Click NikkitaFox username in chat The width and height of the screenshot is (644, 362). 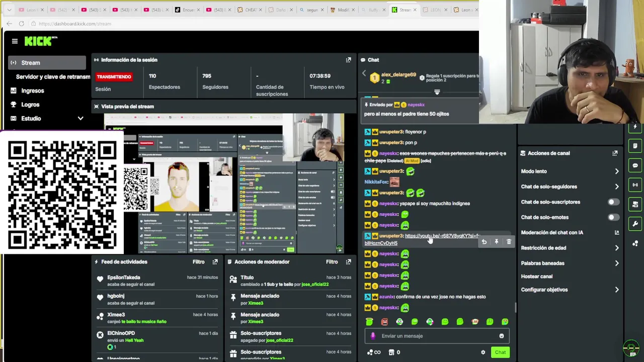click(x=376, y=182)
